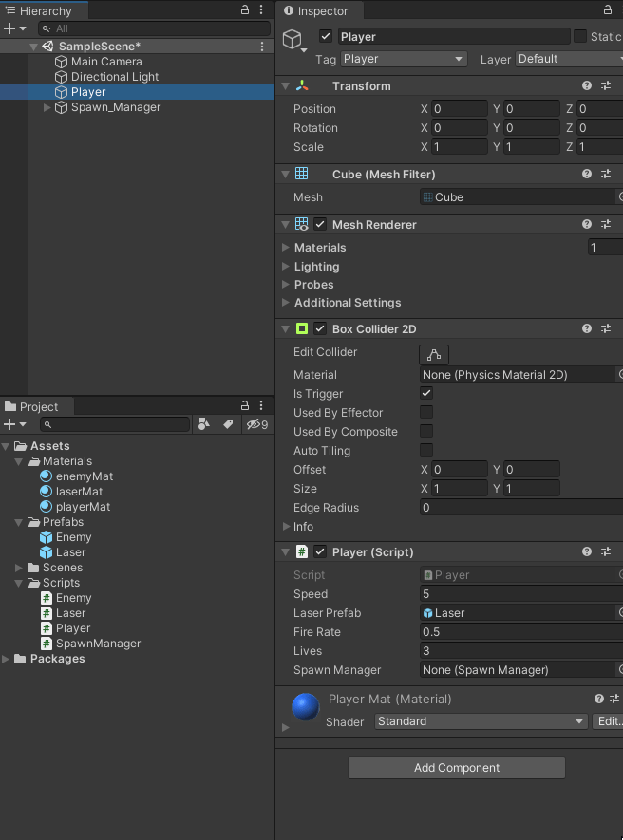
Task: Open Cube Mesh Filter help icon
Action: [587, 174]
